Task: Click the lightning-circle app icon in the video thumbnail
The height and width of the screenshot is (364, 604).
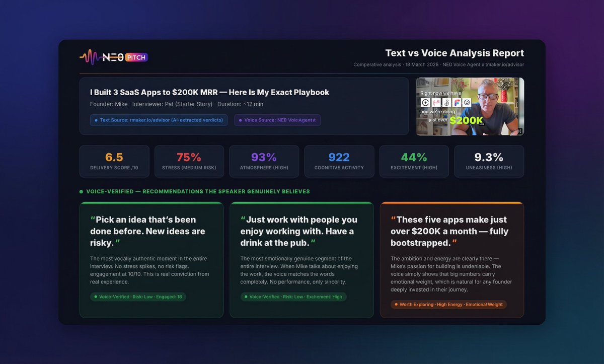Action: point(425,102)
